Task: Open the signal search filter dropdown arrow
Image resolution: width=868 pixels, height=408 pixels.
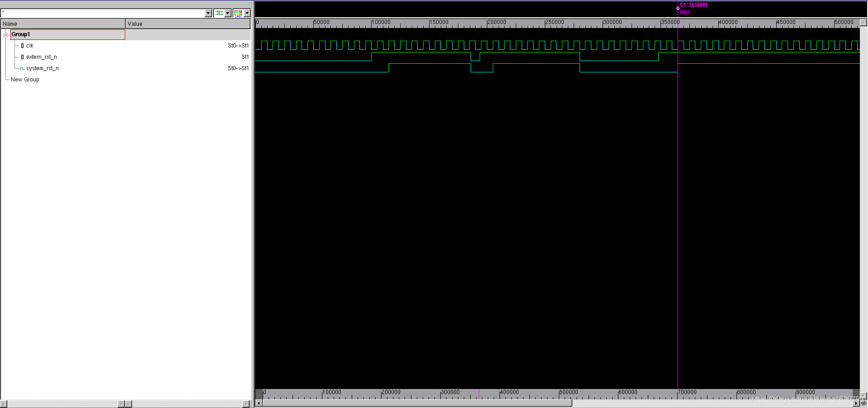Action: pos(208,13)
